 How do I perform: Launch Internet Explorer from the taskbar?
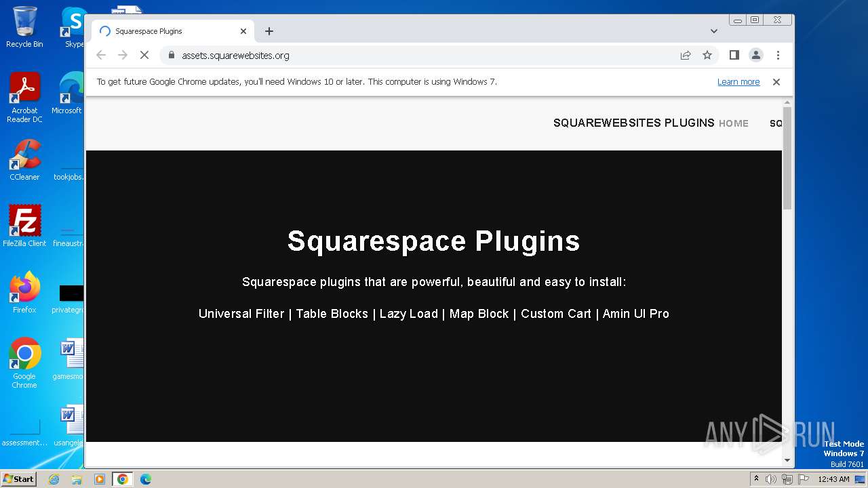point(54,479)
